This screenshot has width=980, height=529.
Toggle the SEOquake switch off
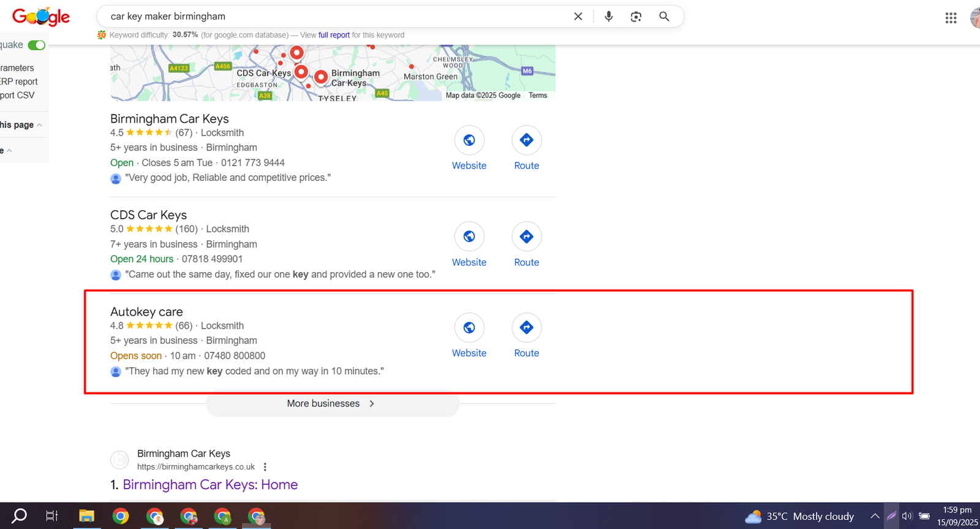click(37, 45)
